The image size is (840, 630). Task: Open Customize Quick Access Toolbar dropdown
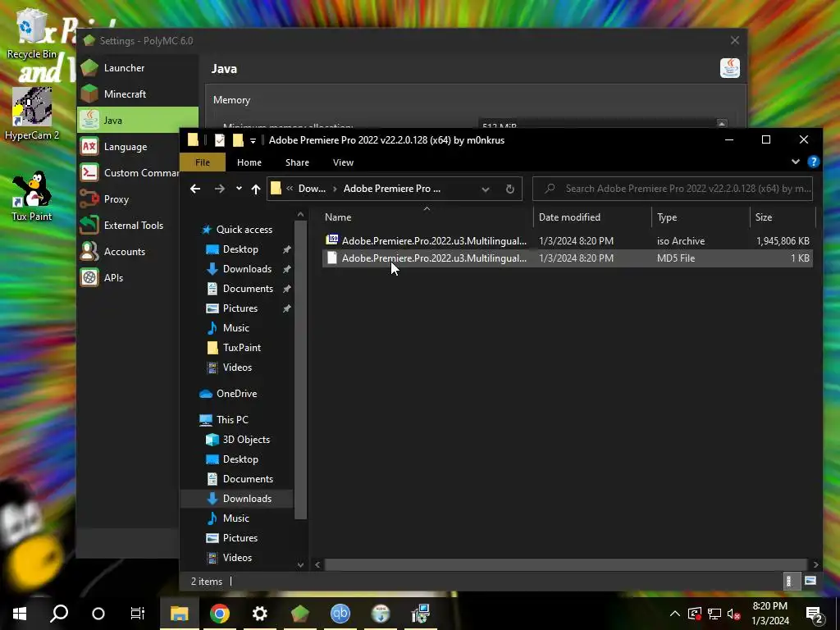click(253, 141)
